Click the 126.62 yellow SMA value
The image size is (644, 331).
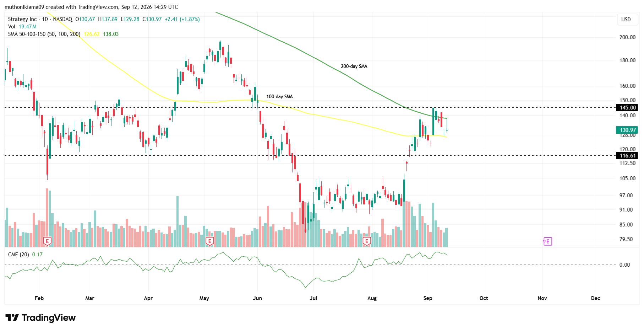point(92,34)
